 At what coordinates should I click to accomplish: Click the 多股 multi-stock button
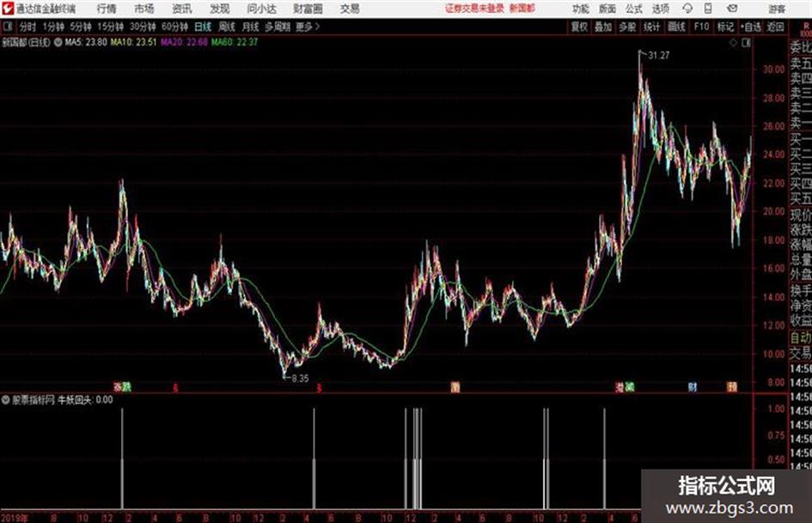627,27
